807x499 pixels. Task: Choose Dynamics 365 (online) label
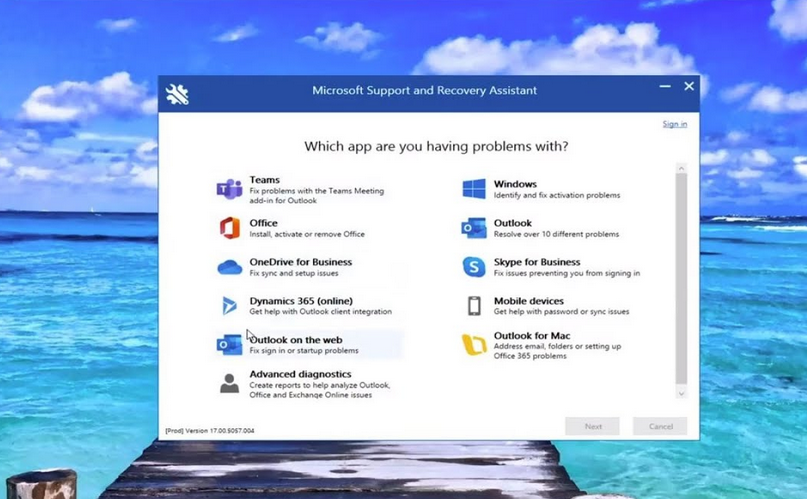click(301, 301)
